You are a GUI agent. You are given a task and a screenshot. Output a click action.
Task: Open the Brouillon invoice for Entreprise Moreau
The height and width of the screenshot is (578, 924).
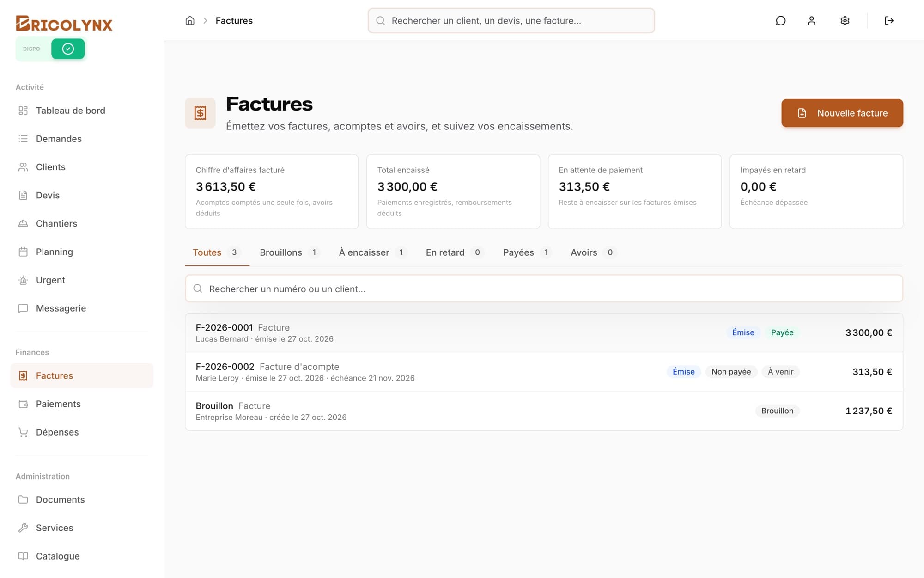point(544,411)
